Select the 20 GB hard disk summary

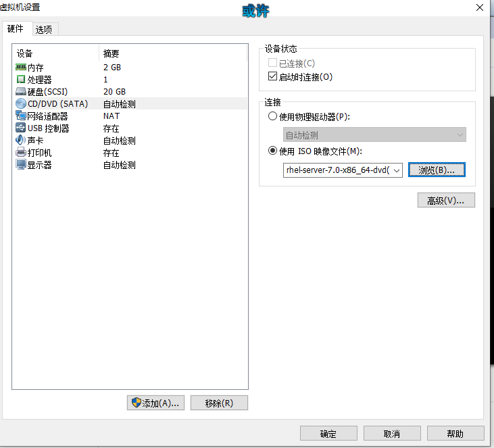114,91
